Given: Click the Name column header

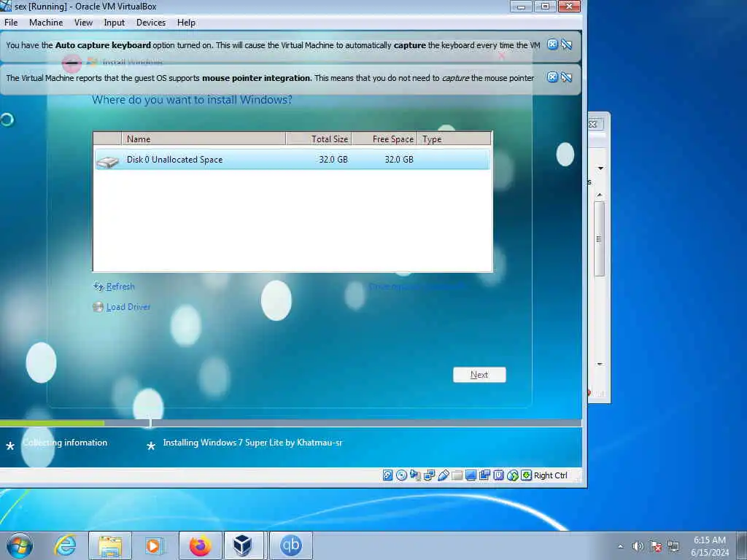Looking at the screenshot, I should coord(204,139).
